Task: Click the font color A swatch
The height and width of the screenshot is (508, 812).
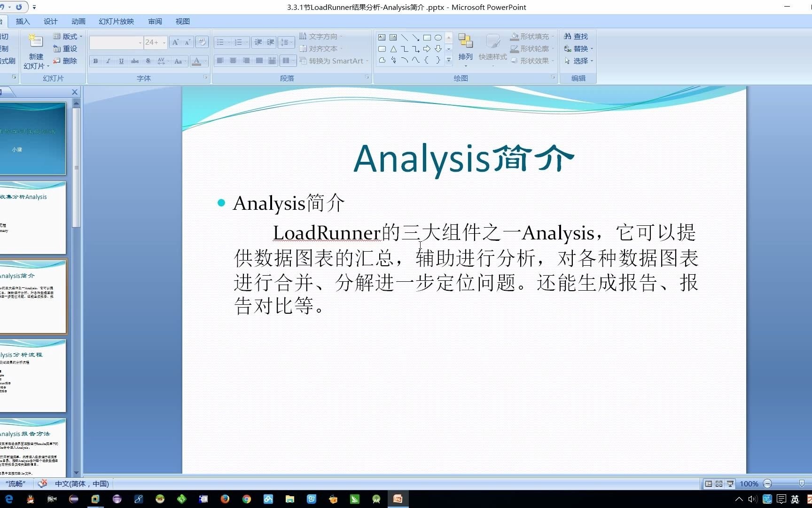Action: pos(197,61)
